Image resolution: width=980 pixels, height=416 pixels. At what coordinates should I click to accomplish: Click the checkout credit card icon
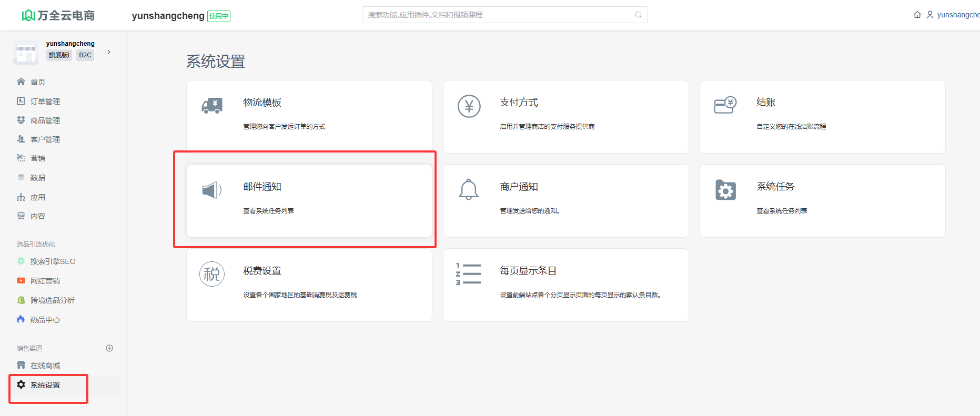[x=725, y=105]
